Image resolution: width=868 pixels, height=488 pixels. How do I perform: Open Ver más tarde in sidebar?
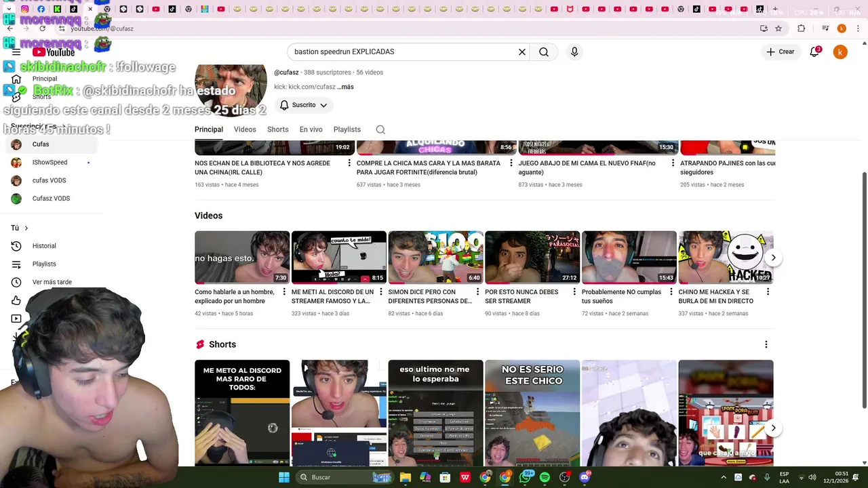tap(51, 282)
